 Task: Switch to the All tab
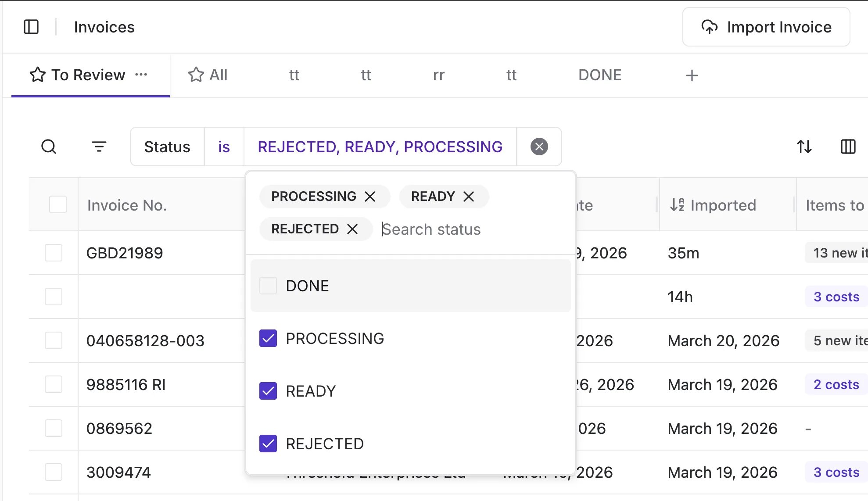click(x=208, y=75)
